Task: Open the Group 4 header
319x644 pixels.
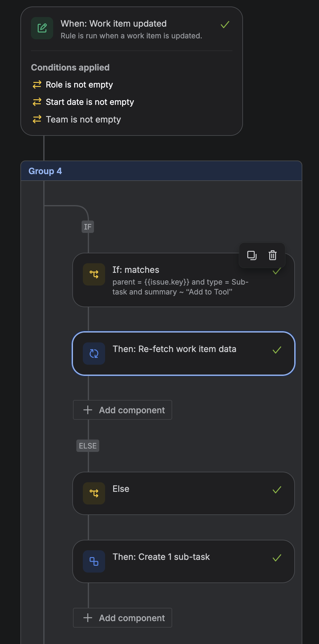Action: [x=161, y=171]
